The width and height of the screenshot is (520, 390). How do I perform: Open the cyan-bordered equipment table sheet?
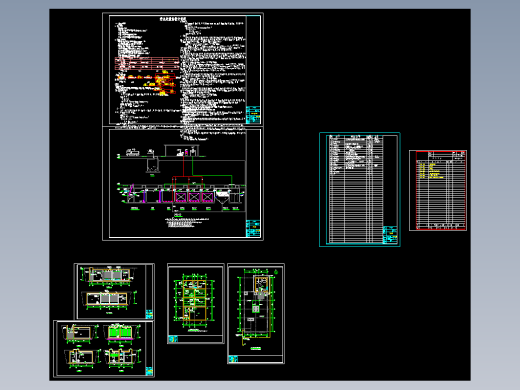pyautogui.click(x=360, y=189)
